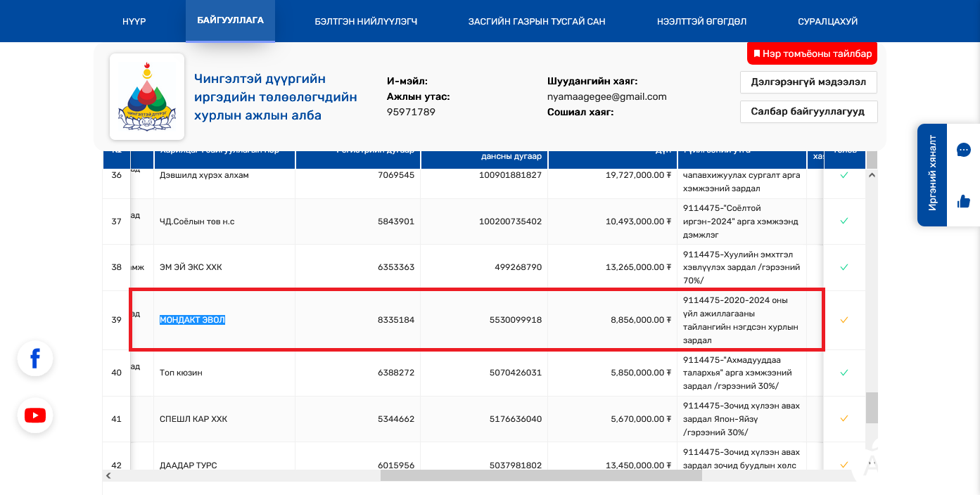Click the Салбар байгууллагууд button
The image size is (980, 495).
(x=808, y=112)
